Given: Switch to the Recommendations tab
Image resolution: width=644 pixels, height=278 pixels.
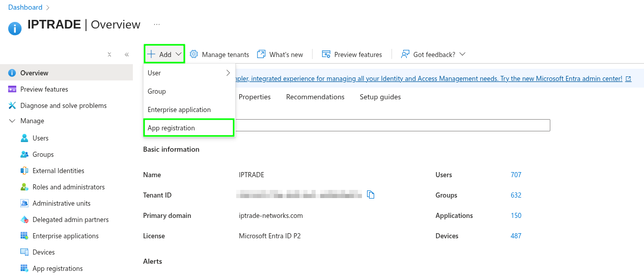Looking at the screenshot, I should click(315, 97).
